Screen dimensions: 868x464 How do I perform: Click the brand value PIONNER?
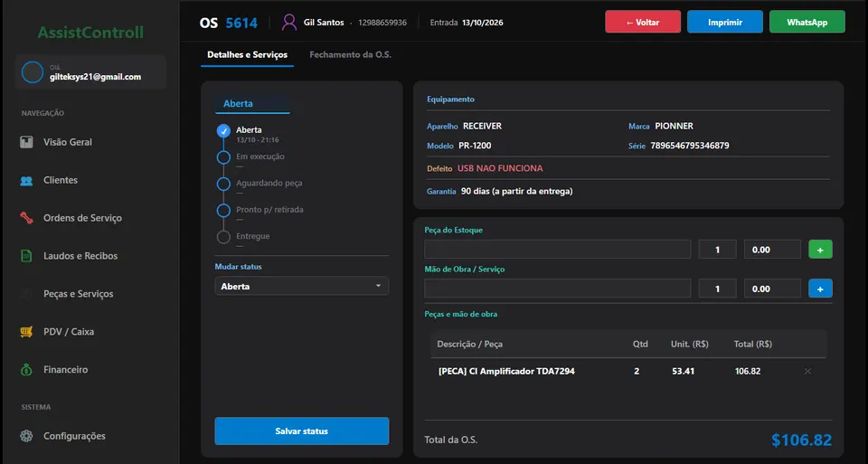point(675,127)
